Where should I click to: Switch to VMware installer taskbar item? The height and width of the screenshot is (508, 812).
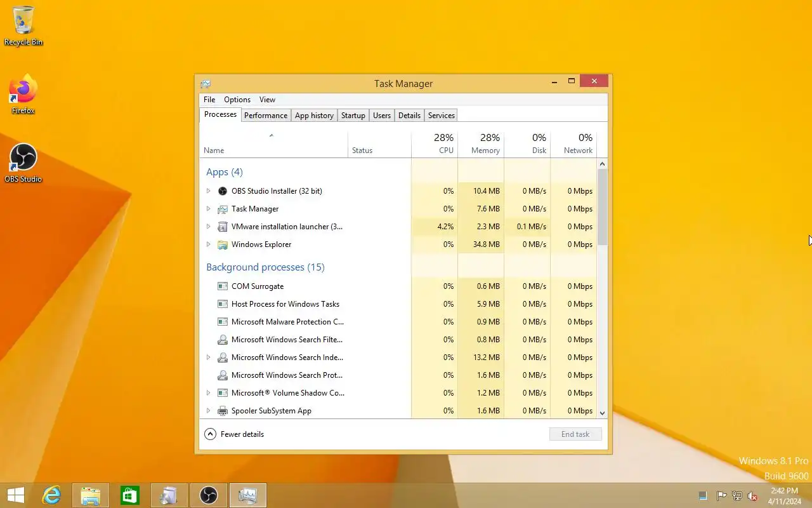coord(169,495)
